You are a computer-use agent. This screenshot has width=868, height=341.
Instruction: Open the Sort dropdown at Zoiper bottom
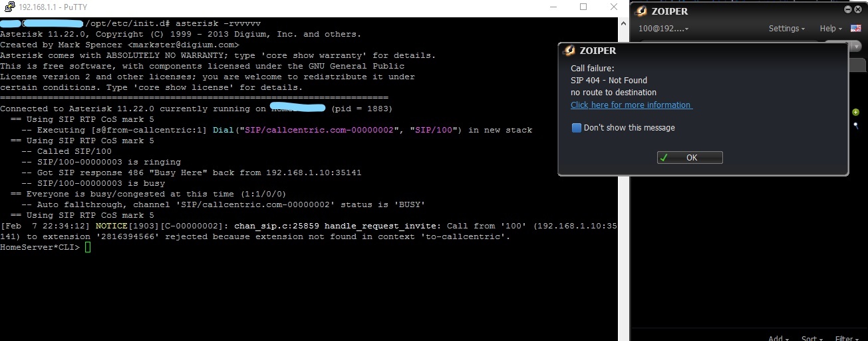click(x=811, y=338)
